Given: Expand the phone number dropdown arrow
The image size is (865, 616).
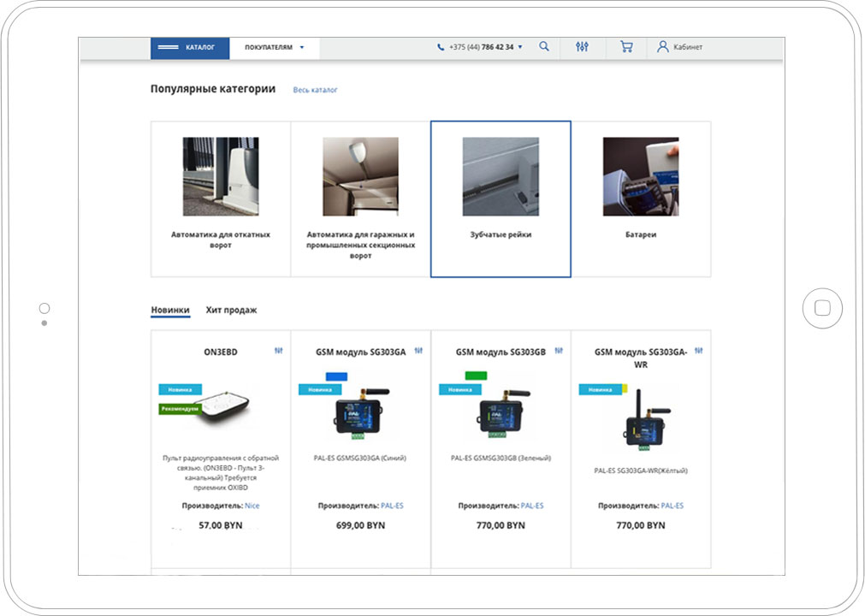Looking at the screenshot, I should click(x=519, y=47).
